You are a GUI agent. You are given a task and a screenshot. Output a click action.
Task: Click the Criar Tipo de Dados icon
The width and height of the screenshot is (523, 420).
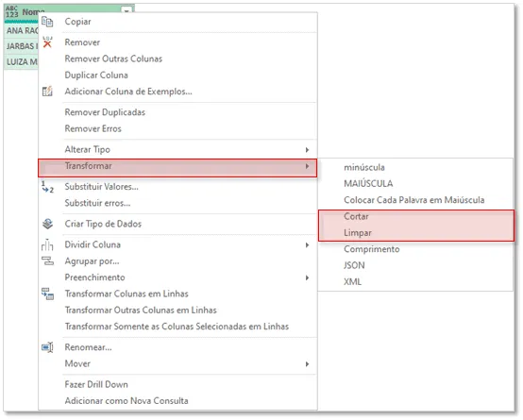coord(47,224)
